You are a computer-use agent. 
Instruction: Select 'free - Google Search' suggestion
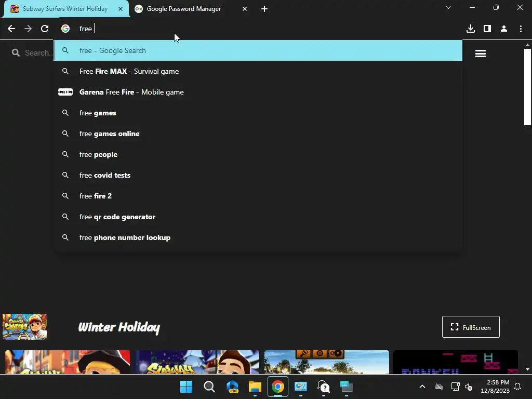258,50
